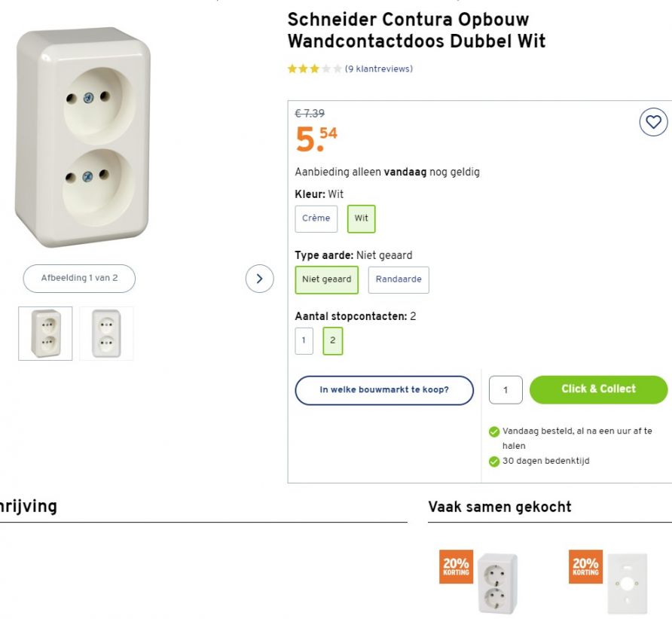Image resolution: width=672 pixels, height=619 pixels.
Task: Click the quantity input field
Action: click(506, 390)
